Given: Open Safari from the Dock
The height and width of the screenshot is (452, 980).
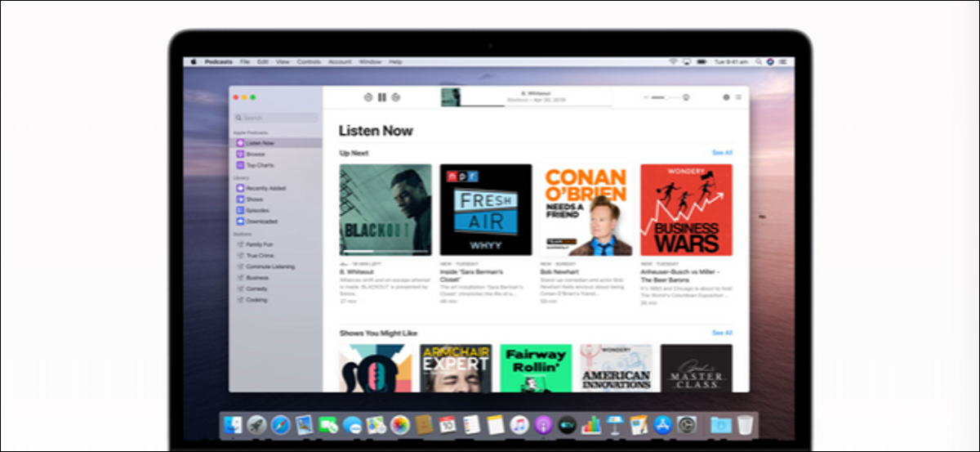Looking at the screenshot, I should point(280,424).
